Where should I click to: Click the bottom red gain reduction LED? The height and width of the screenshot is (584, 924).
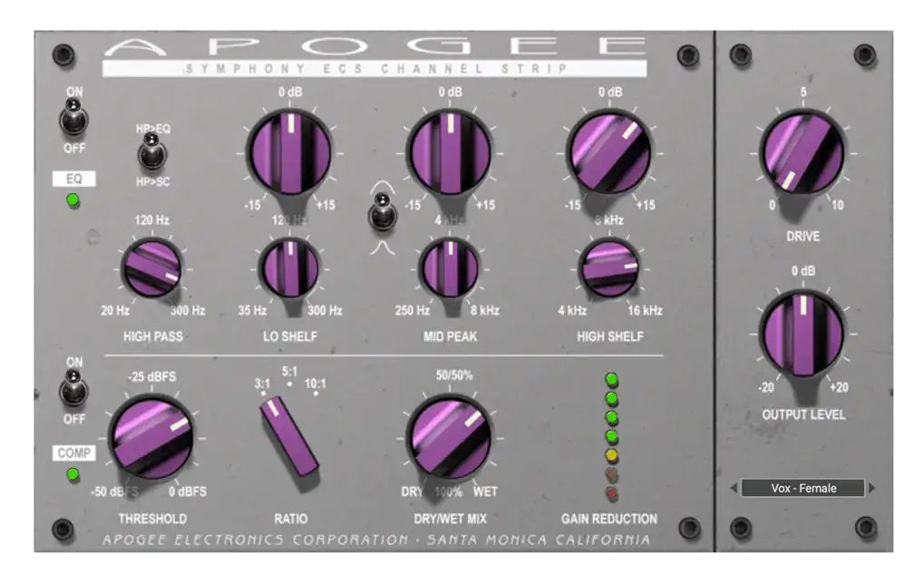click(612, 493)
